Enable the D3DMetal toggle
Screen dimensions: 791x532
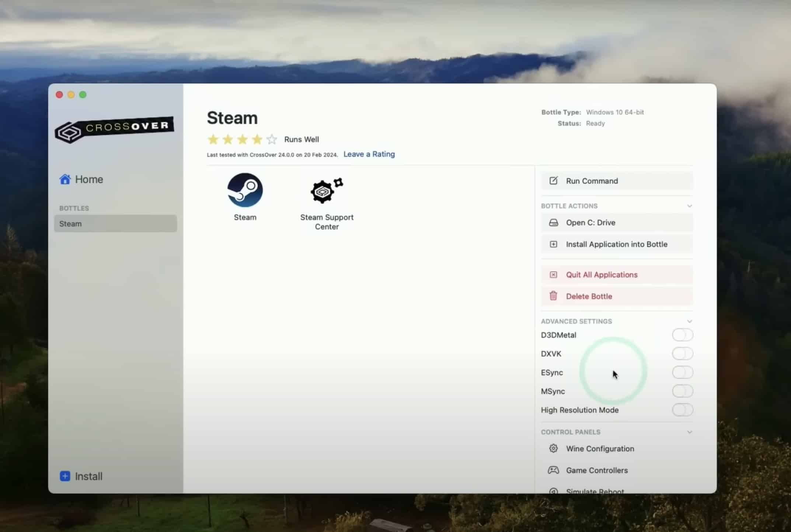[682, 335]
